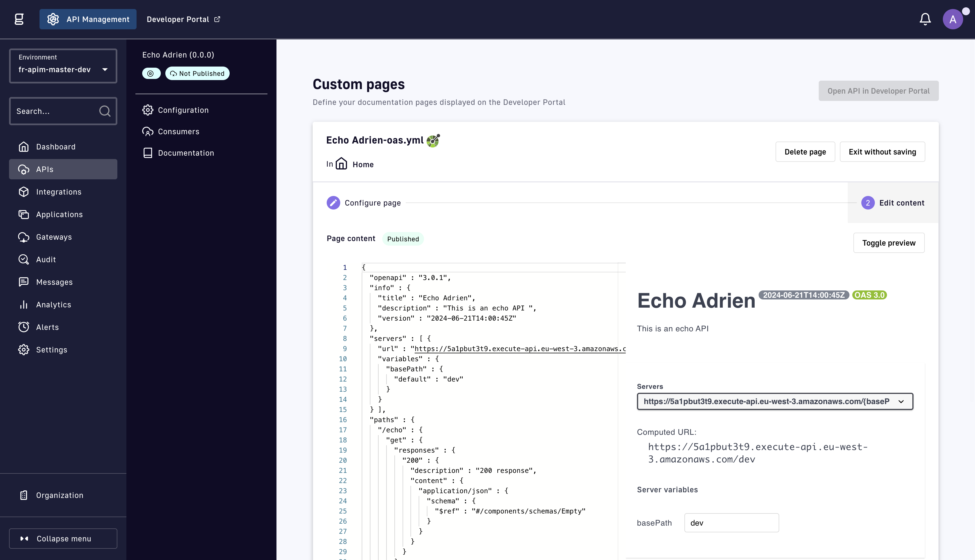Click the Not Published status badge

click(x=197, y=74)
